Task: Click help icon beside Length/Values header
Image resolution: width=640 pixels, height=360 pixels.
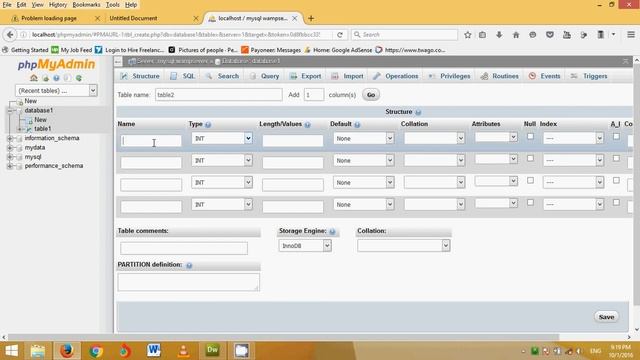Action: tap(307, 124)
